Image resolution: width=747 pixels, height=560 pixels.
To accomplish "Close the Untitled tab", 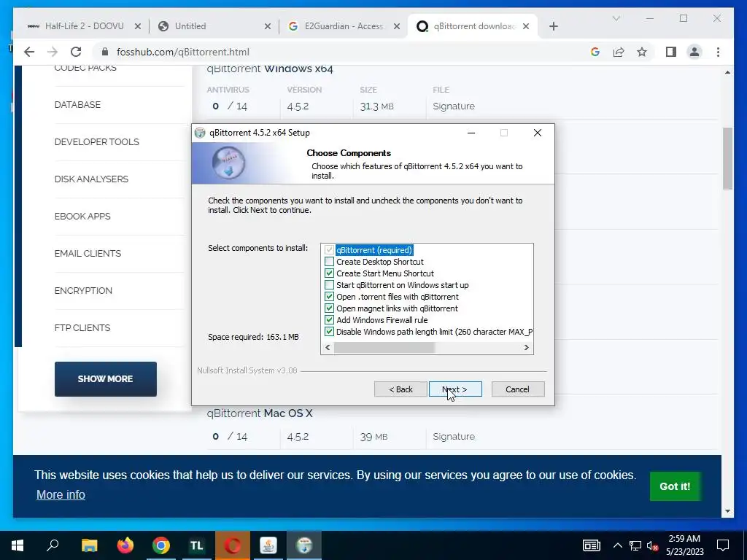I will pyautogui.click(x=268, y=26).
